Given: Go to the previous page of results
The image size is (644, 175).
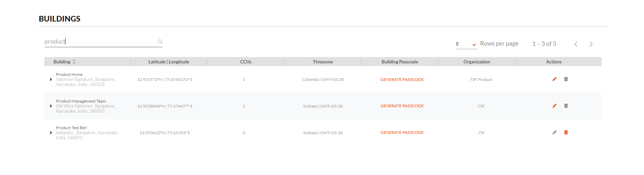Looking at the screenshot, I should [576, 44].
